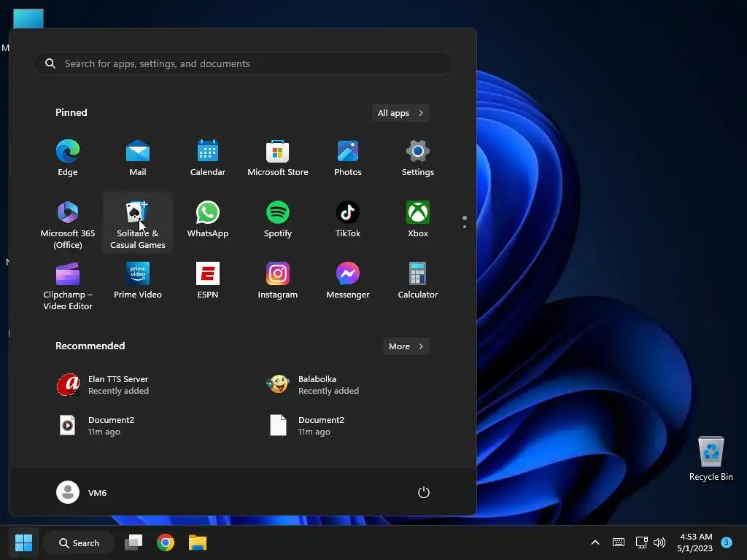
Task: Open recommended Balabolka app
Action: coord(312,385)
